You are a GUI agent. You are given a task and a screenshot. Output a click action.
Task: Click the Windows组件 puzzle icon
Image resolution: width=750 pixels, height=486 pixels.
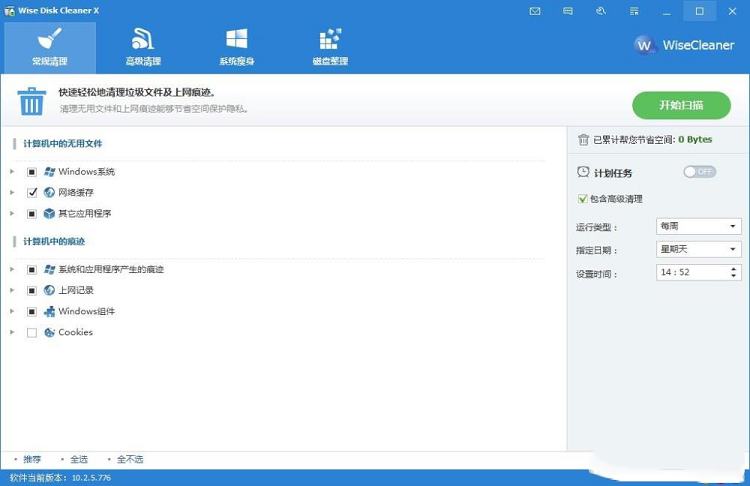(x=49, y=311)
